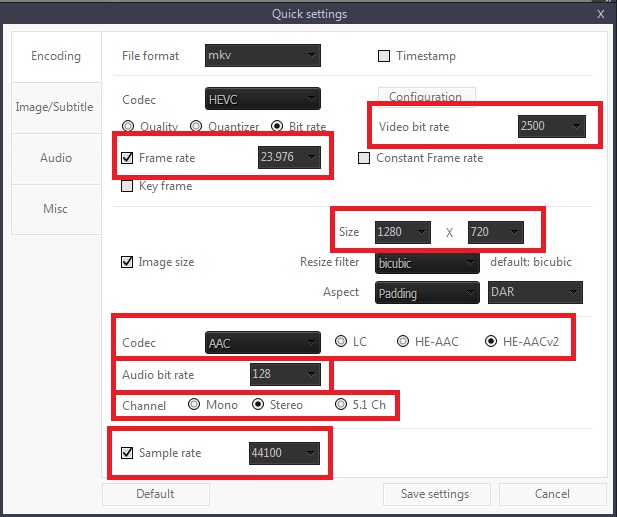The width and height of the screenshot is (617, 517).
Task: Switch to the Encoding tab
Action: tap(56, 56)
